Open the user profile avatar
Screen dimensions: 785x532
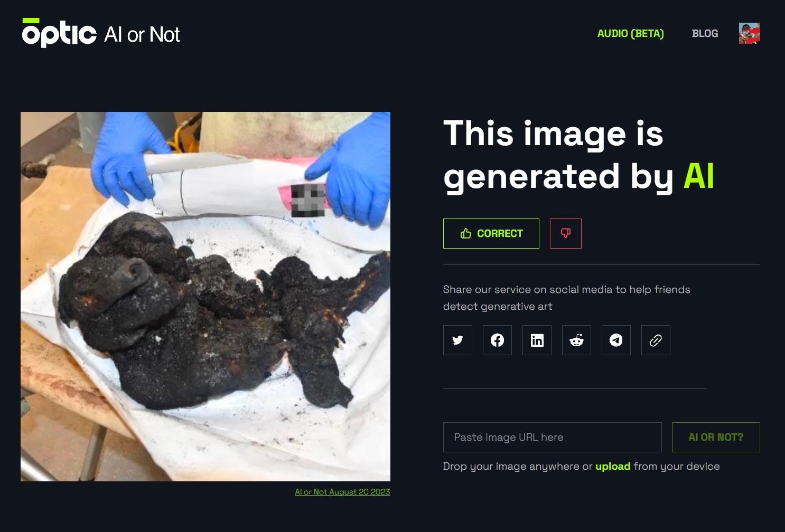click(x=749, y=33)
